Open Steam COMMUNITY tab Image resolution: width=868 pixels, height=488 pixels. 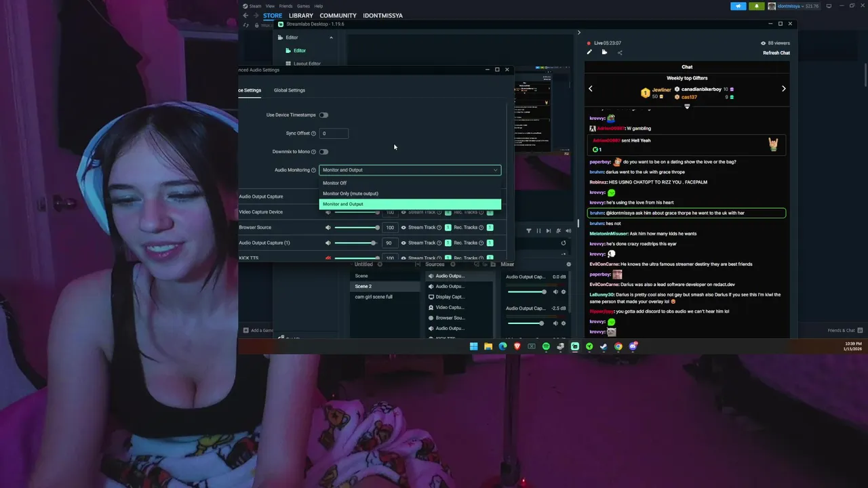(x=338, y=16)
